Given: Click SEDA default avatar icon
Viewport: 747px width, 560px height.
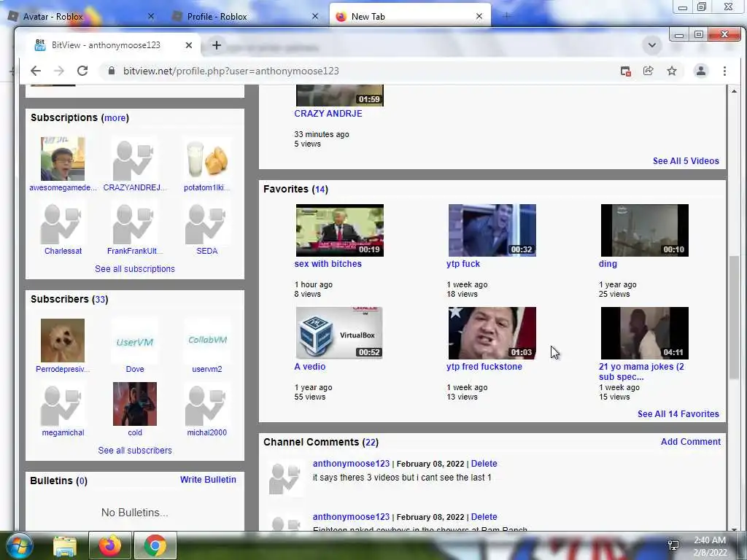Looking at the screenshot, I should pyautogui.click(x=206, y=222).
